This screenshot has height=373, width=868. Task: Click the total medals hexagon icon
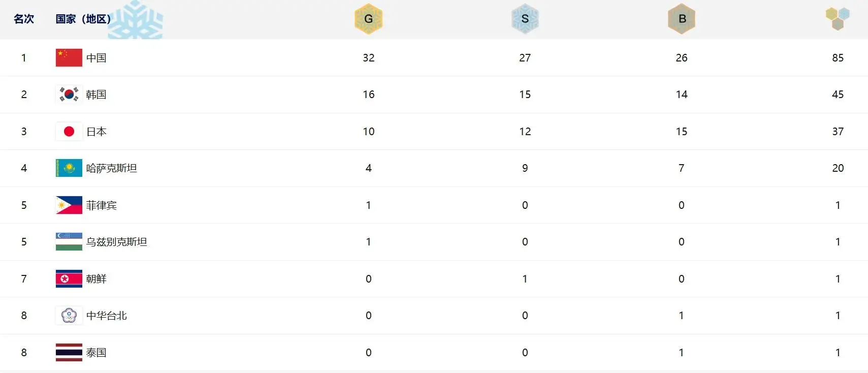(x=838, y=18)
